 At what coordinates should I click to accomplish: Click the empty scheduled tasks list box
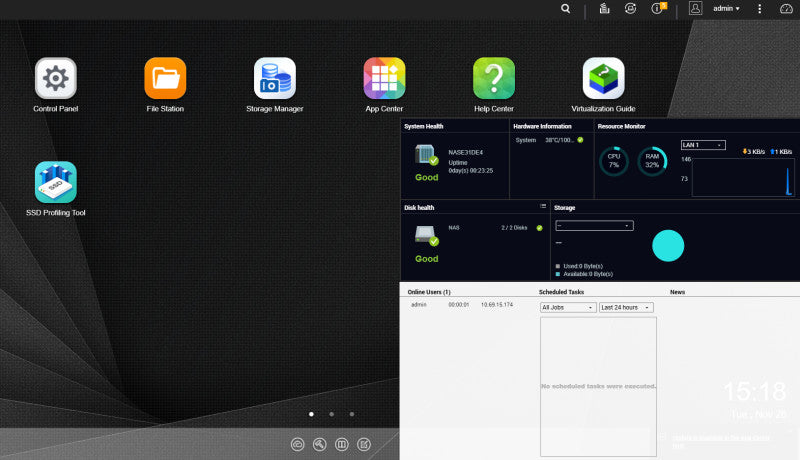(598, 387)
